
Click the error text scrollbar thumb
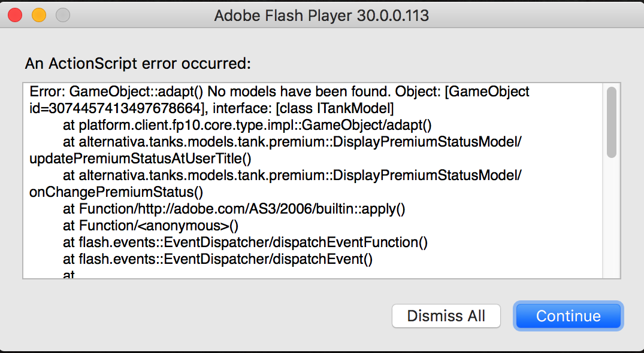[611, 122]
